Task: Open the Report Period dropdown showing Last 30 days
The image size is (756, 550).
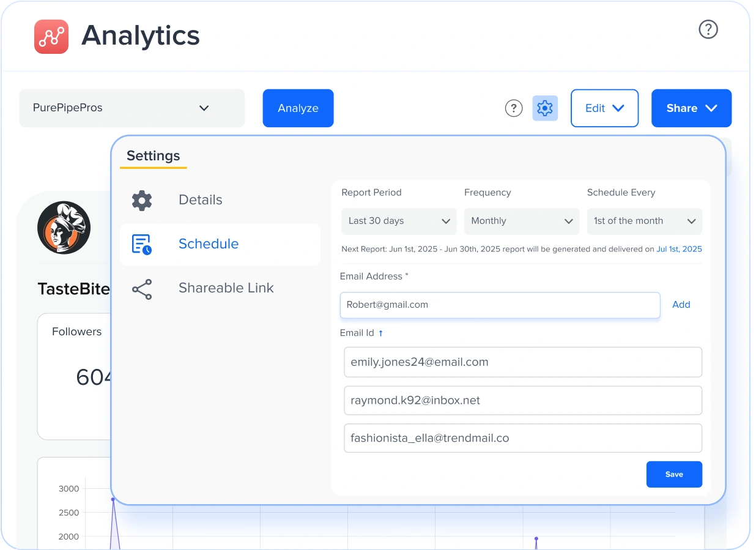Action: pyautogui.click(x=398, y=221)
